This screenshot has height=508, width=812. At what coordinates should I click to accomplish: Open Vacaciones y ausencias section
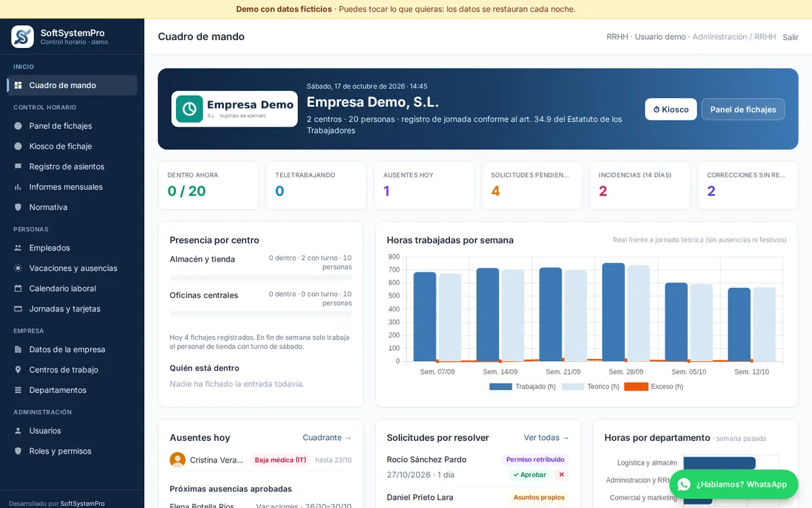pos(72,268)
